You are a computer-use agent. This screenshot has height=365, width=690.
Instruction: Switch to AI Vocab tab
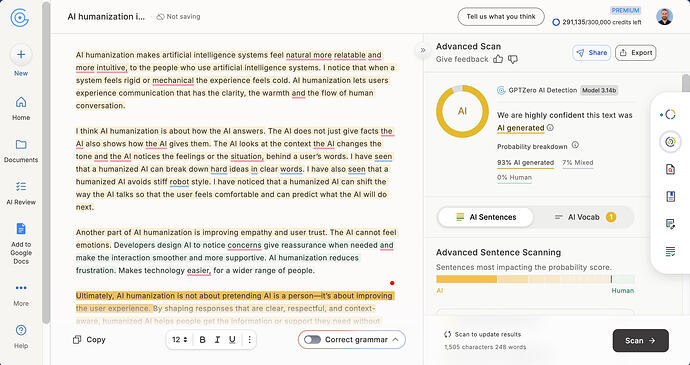pyautogui.click(x=584, y=217)
